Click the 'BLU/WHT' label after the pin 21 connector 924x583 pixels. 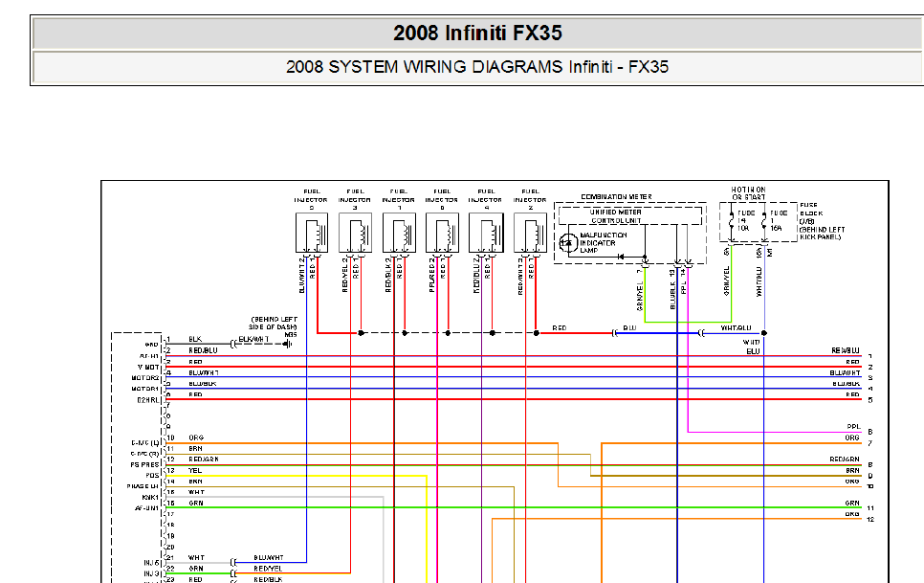(x=269, y=558)
